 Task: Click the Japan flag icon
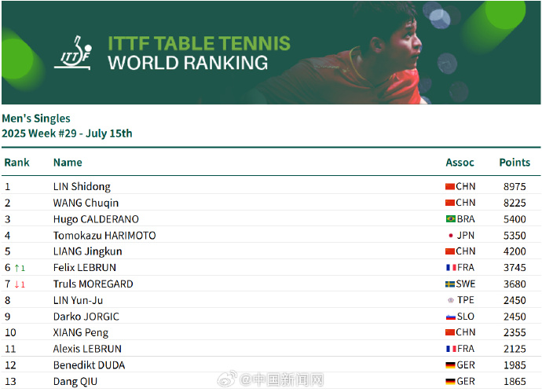tap(450, 236)
